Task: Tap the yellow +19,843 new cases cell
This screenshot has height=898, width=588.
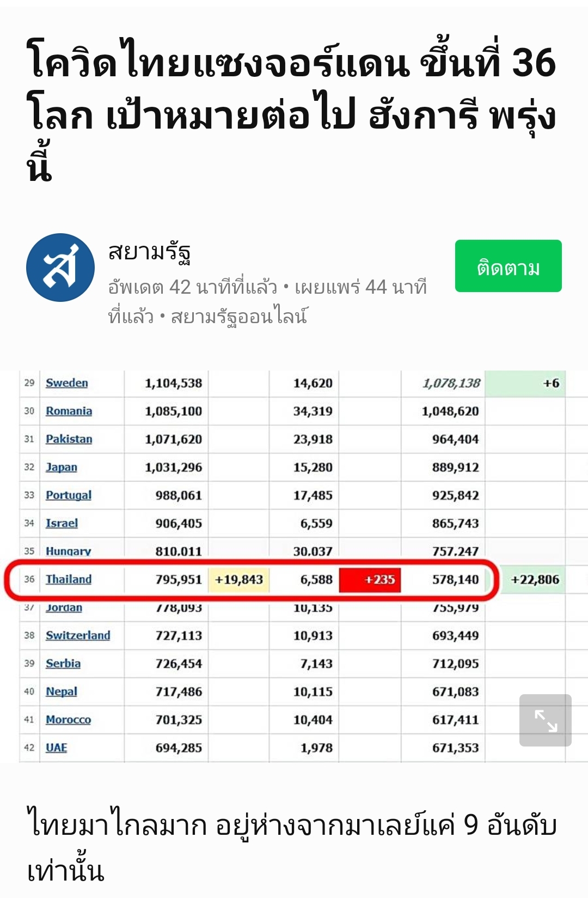Action: click(x=239, y=579)
